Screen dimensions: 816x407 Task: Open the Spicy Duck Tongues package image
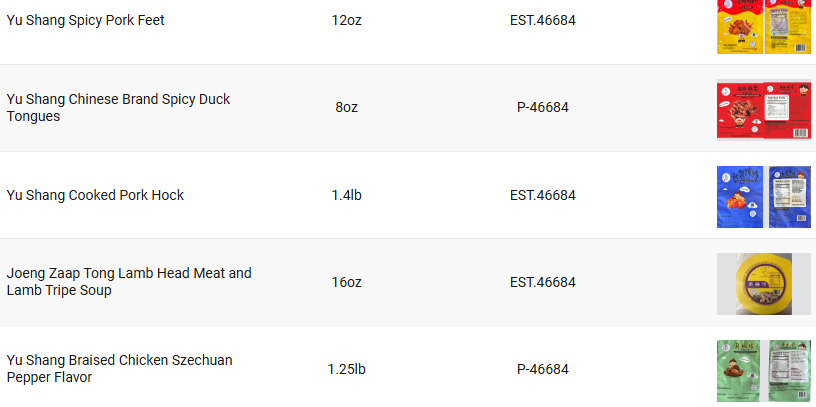click(763, 109)
